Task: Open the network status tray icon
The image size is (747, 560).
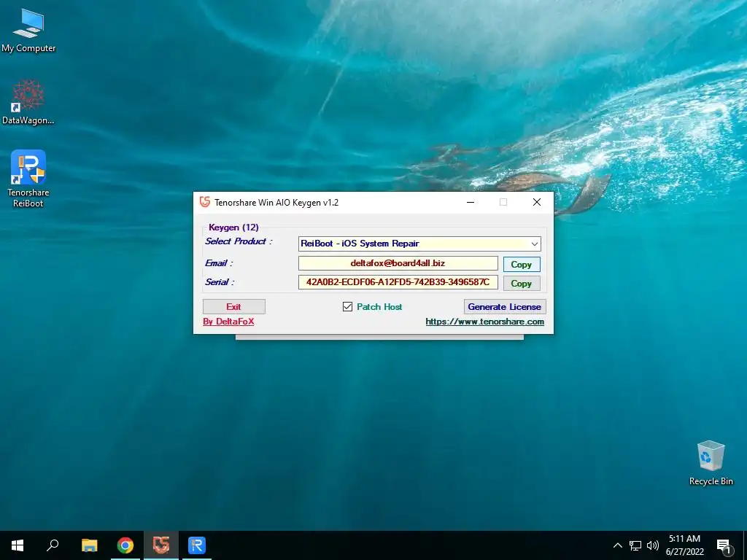Action: [x=635, y=545]
